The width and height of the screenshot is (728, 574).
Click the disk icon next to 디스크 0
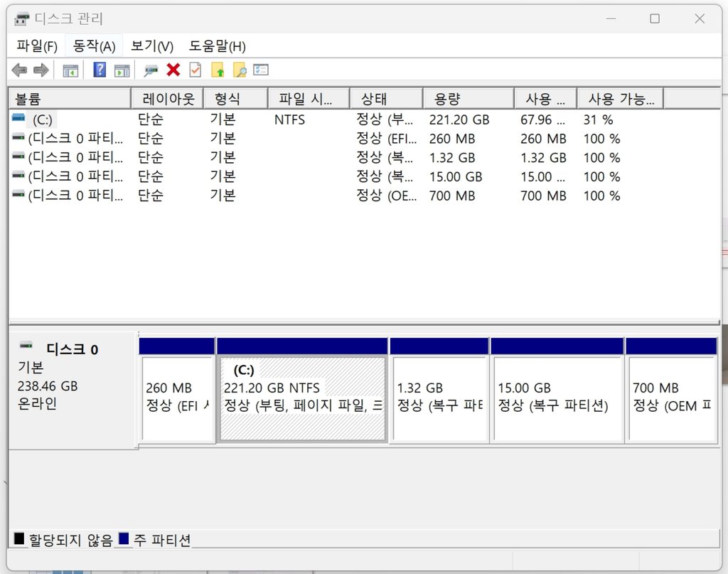click(x=26, y=346)
